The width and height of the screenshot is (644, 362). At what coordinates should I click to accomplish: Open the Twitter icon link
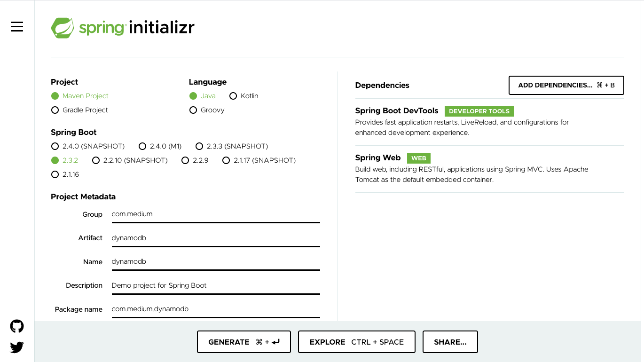[17, 347]
